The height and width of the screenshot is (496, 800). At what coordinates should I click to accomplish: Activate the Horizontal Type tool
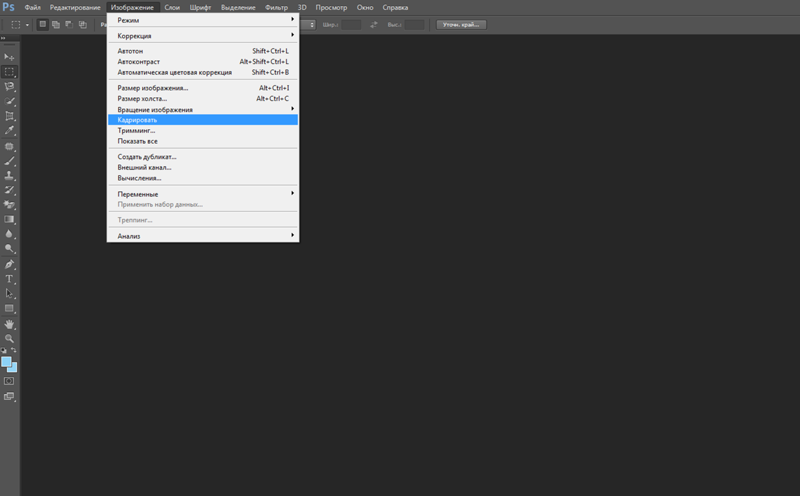[9, 279]
